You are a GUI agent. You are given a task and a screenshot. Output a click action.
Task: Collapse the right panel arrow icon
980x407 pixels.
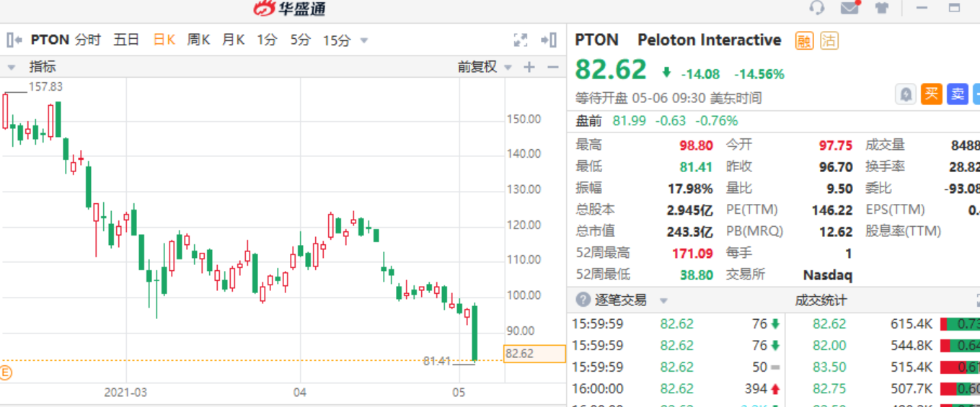[549, 40]
